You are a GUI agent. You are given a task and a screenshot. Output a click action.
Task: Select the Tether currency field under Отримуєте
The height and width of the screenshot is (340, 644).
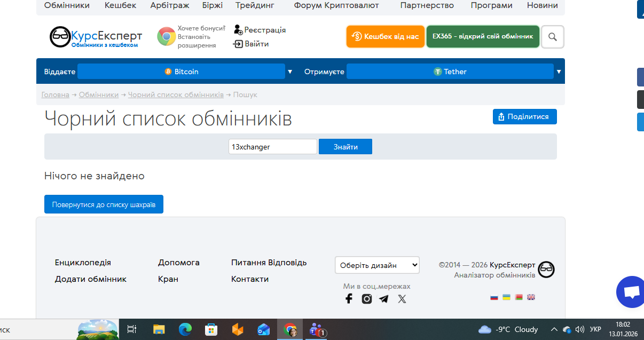pos(450,72)
